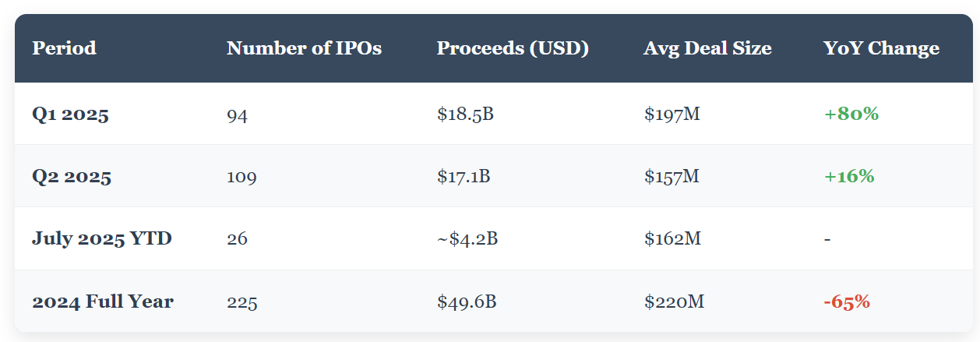Select the red -65% change value
Screen dimensions: 980x342
pos(847,301)
